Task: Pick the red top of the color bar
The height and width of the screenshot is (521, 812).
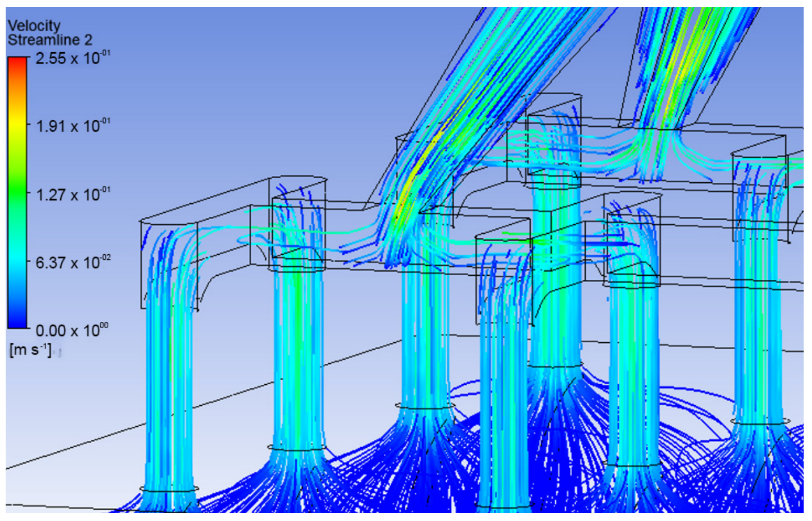Action: click(18, 61)
